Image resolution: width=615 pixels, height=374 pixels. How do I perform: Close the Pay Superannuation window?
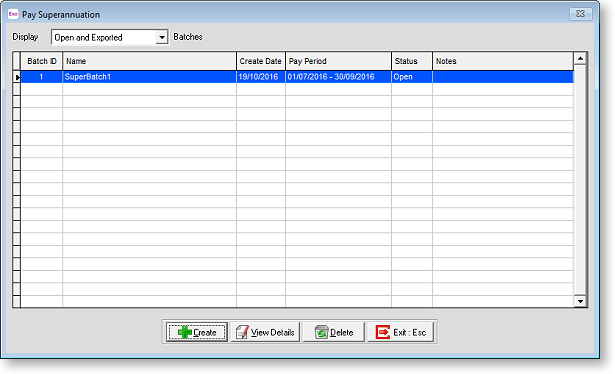[580, 14]
